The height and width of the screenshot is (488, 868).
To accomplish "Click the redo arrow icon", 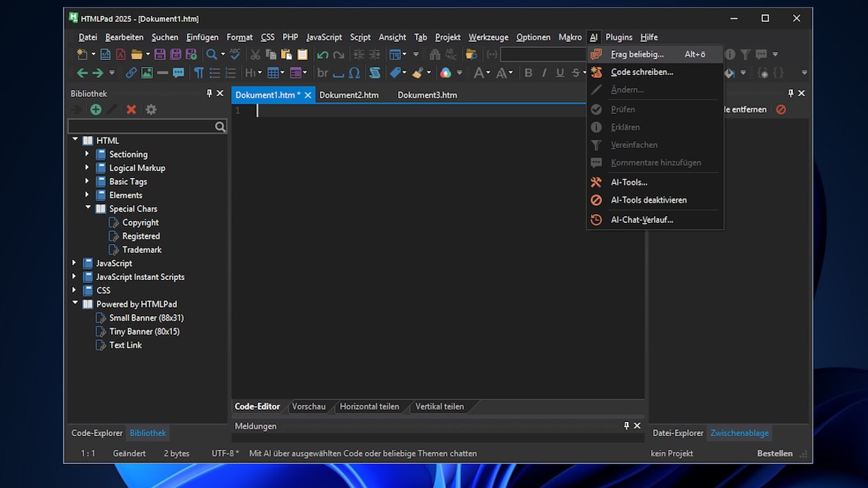I will (x=338, y=54).
